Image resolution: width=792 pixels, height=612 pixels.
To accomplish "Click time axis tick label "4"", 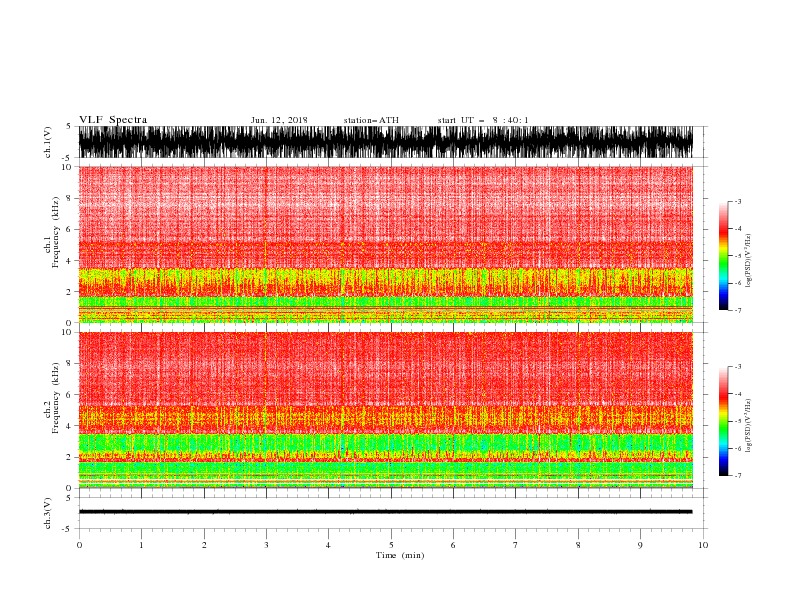I will click(x=329, y=545).
